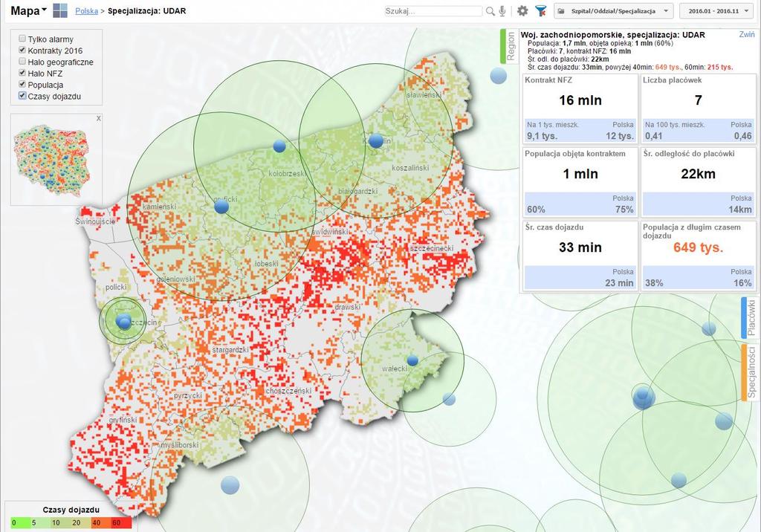Screen dimensions: 761x532
Task: Click the Kontrakt NFZ 16 mln tile
Action: click(x=580, y=108)
